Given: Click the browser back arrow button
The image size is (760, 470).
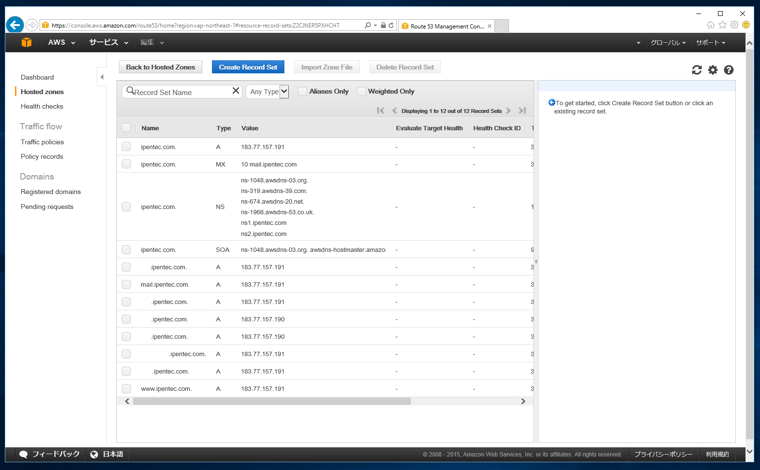Looking at the screenshot, I should point(15,25).
